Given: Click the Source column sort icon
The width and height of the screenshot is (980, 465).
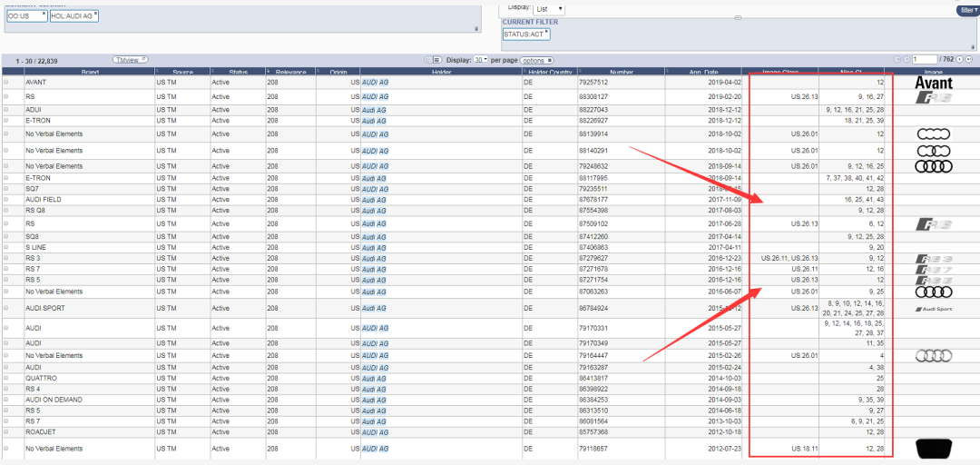Looking at the screenshot, I should point(158,71).
